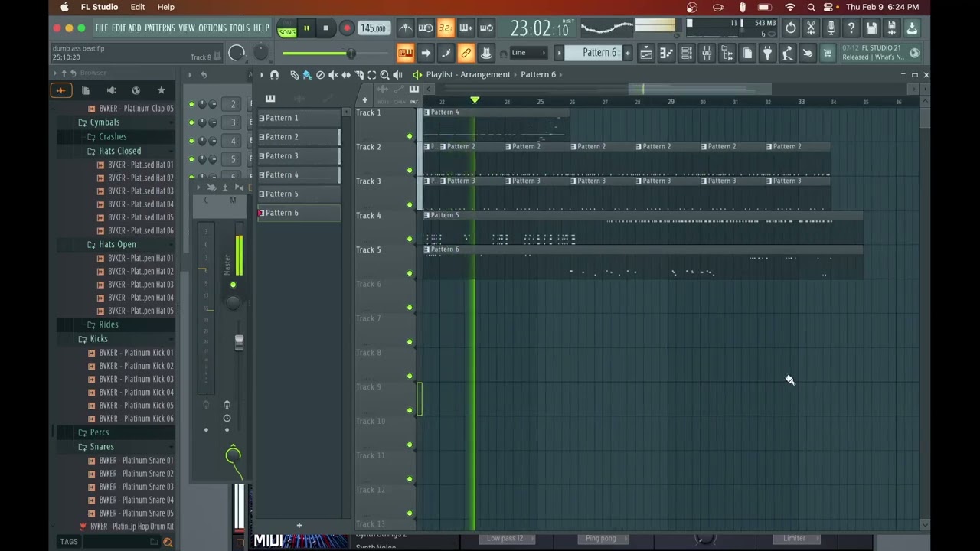Open the FILE menu
The height and width of the screenshot is (551, 980).
tap(102, 28)
